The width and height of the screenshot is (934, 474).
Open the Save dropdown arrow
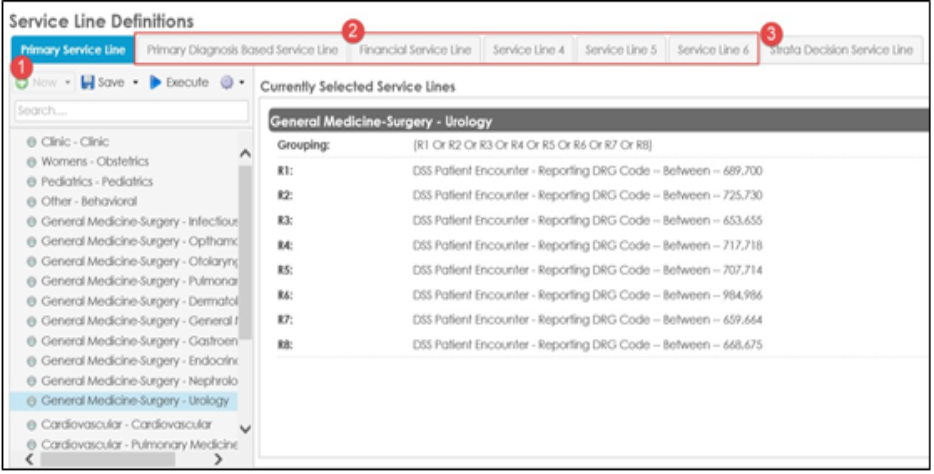pyautogui.click(x=135, y=83)
